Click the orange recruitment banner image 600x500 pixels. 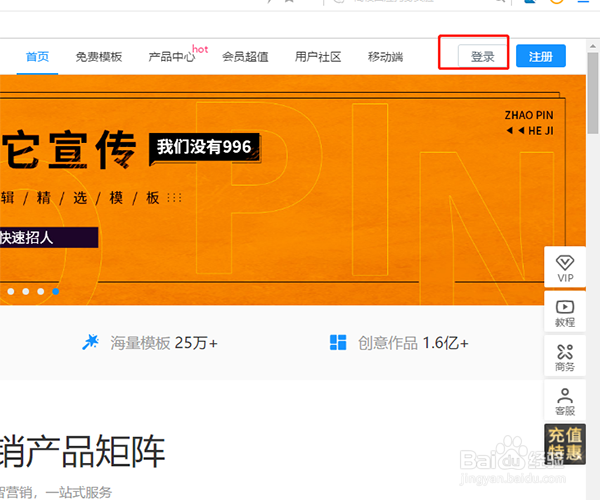[x=293, y=190]
